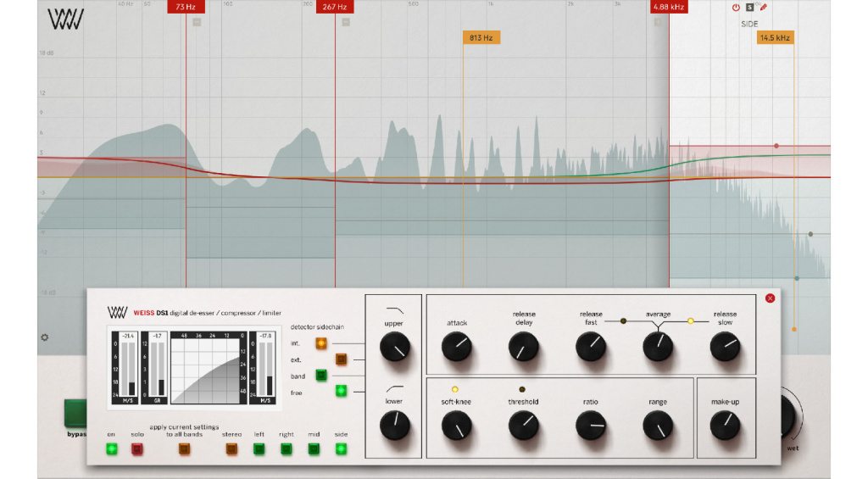Image resolution: width=868 pixels, height=479 pixels.
Task: Click the 813 Hz orange frequency label
Action: [481, 37]
